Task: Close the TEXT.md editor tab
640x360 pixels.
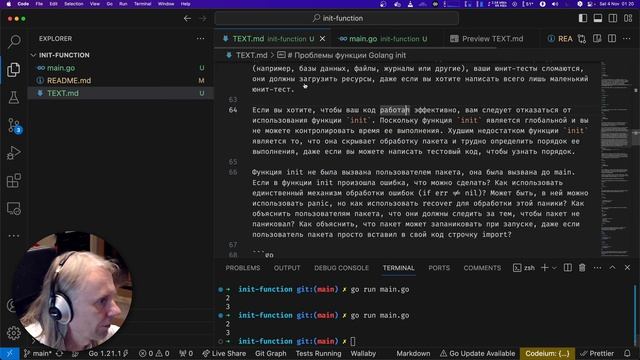Action: (x=322, y=39)
